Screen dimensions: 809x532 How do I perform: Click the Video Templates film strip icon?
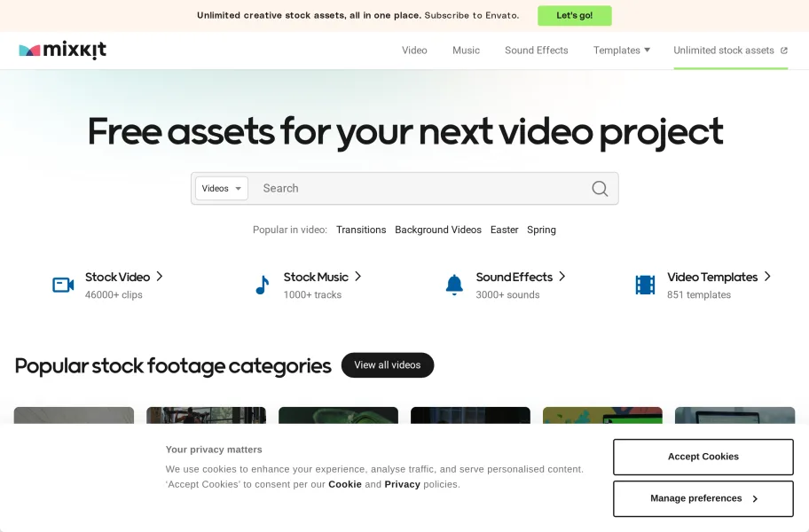[x=645, y=285]
